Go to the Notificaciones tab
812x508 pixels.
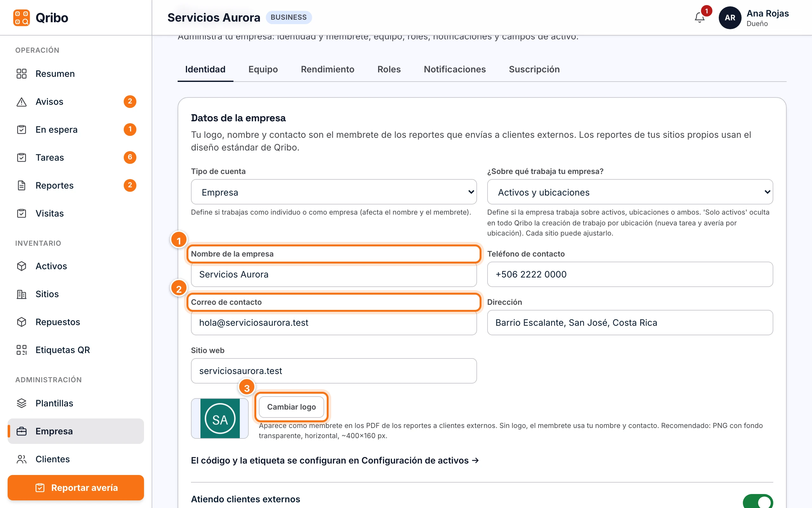click(x=455, y=69)
